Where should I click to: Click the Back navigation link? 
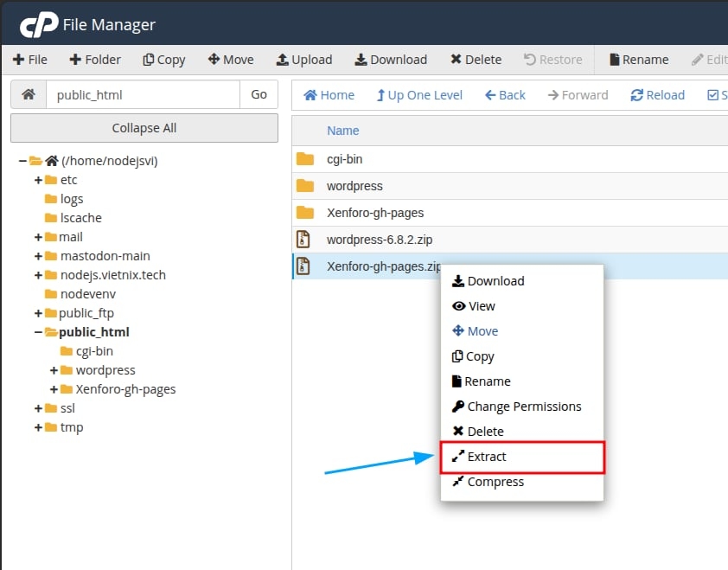505,95
